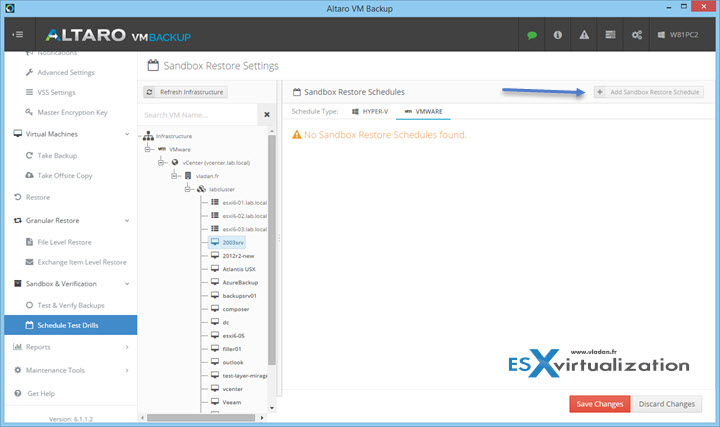Collapse the Virtual Machines section chevron
Image resolution: width=720 pixels, height=427 pixels.
[127, 134]
